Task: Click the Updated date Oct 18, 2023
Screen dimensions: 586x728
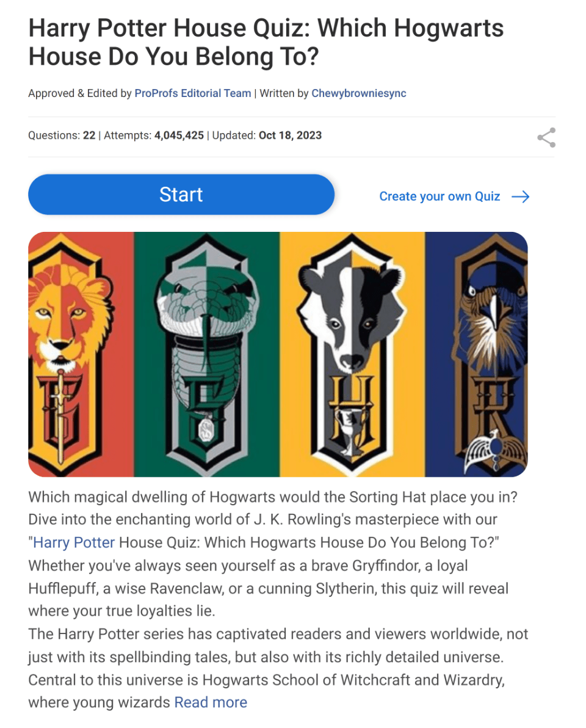Action: pyautogui.click(x=290, y=135)
